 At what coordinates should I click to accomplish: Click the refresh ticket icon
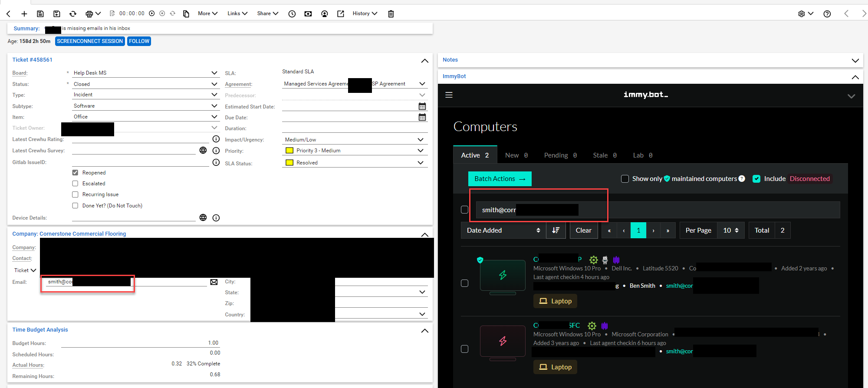pos(73,14)
